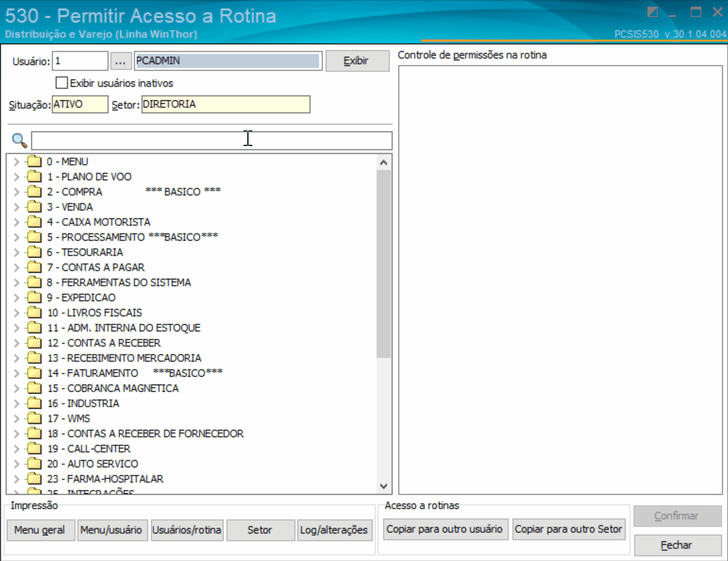Enable Exibir usuários inativos checkbox
The height and width of the screenshot is (561, 728).
tap(61, 82)
